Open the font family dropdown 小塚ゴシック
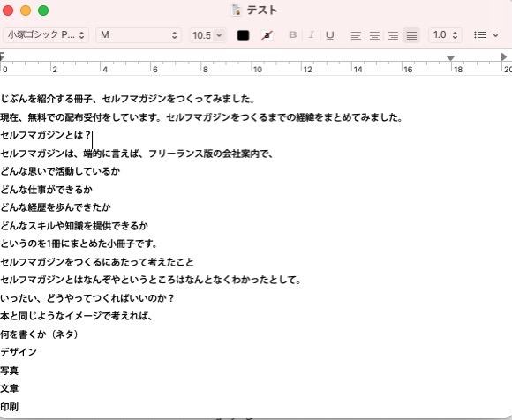Image resolution: width=512 pixels, height=420 pixels. [x=46, y=35]
